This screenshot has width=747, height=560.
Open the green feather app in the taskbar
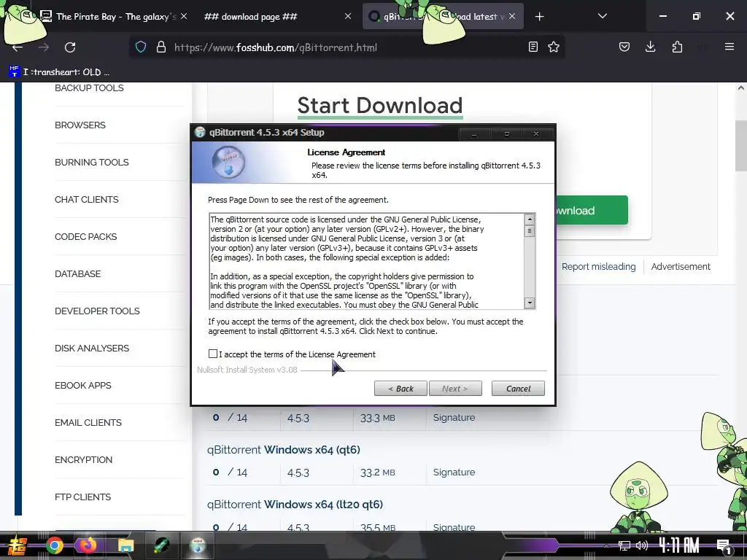pyautogui.click(x=161, y=545)
